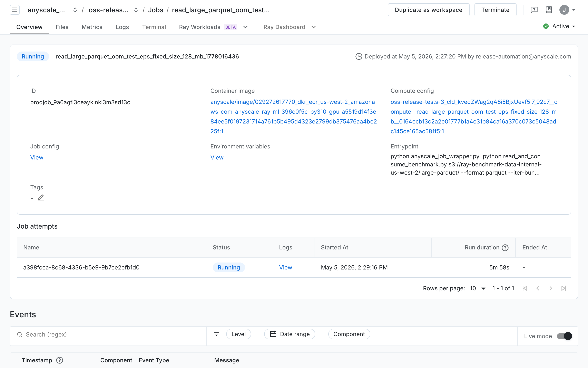Click the search magnifier icon in Events

[x=20, y=334]
